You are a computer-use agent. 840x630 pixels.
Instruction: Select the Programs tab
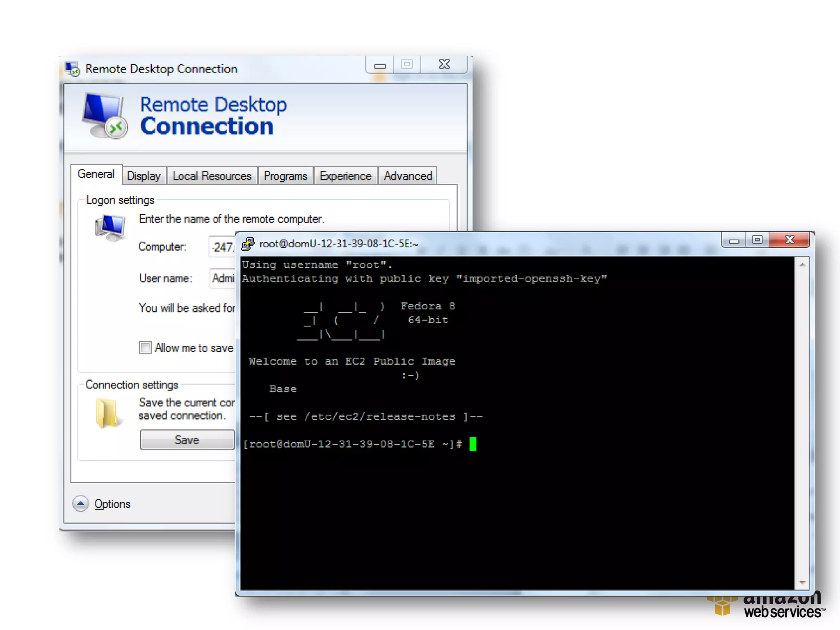(285, 176)
